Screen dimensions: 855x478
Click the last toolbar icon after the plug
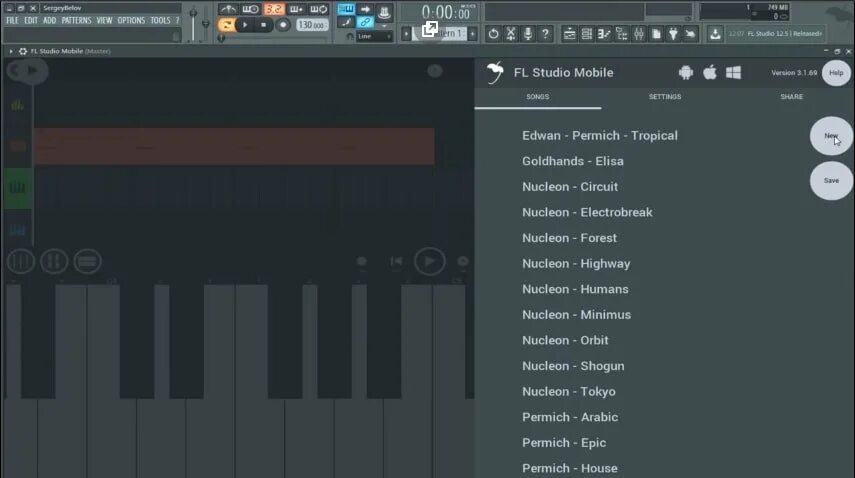[690, 34]
